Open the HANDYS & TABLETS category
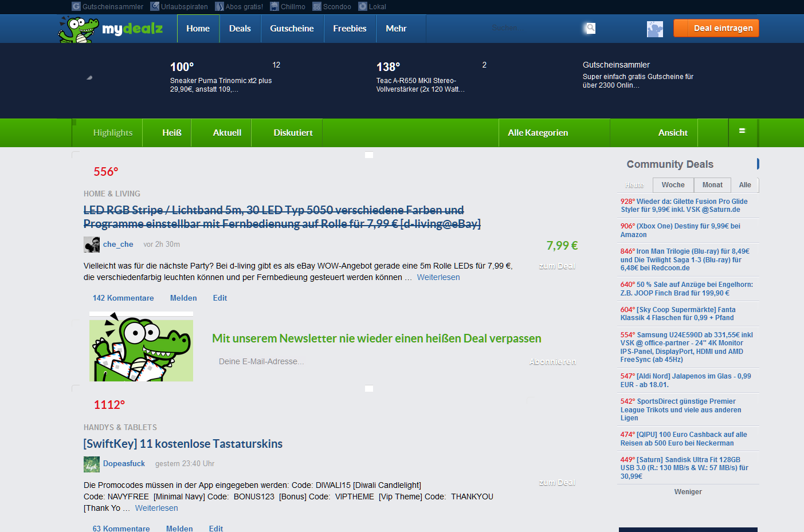 (x=120, y=428)
